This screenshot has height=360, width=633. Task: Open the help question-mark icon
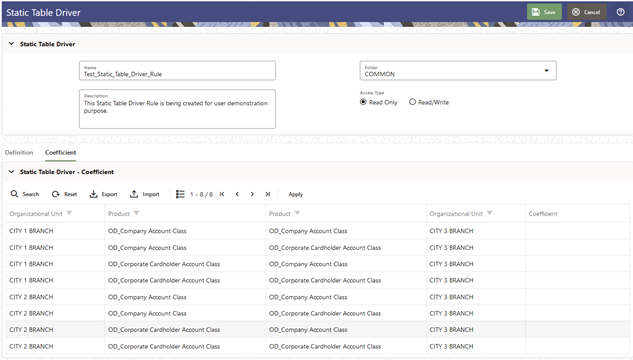620,12
